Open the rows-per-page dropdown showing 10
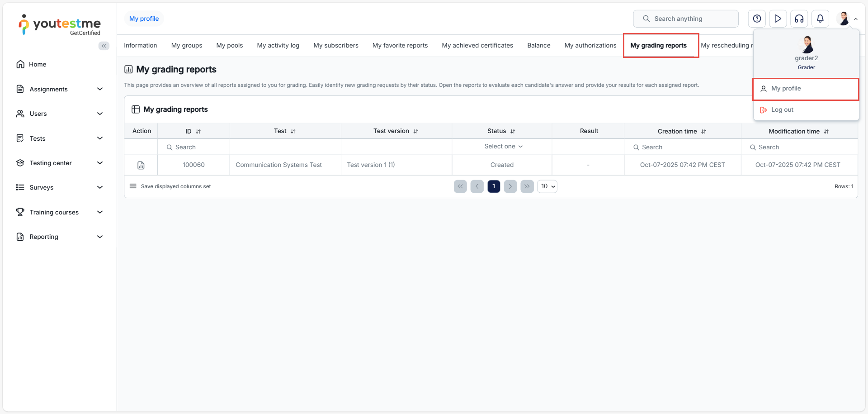The width and height of the screenshot is (868, 414). coord(547,186)
